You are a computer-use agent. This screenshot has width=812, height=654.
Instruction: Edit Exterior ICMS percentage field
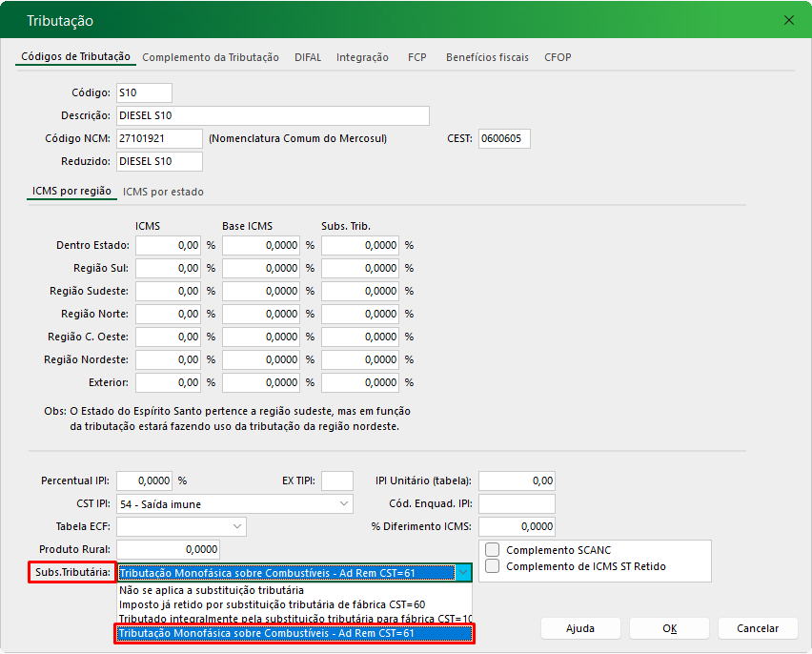(x=169, y=382)
